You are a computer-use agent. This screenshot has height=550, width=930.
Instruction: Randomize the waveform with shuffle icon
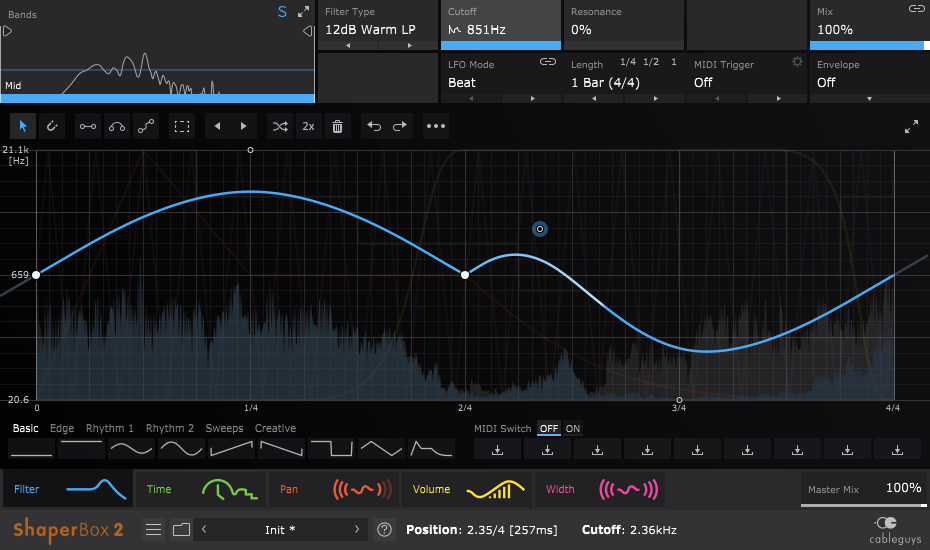[x=279, y=127]
